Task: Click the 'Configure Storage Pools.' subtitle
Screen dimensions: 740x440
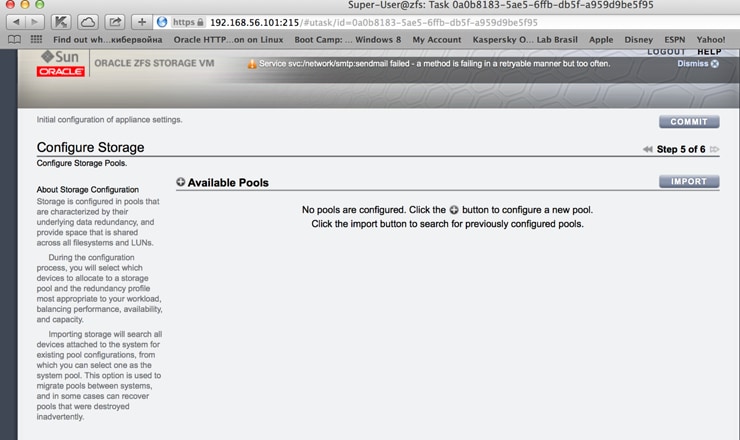Action: point(82,163)
